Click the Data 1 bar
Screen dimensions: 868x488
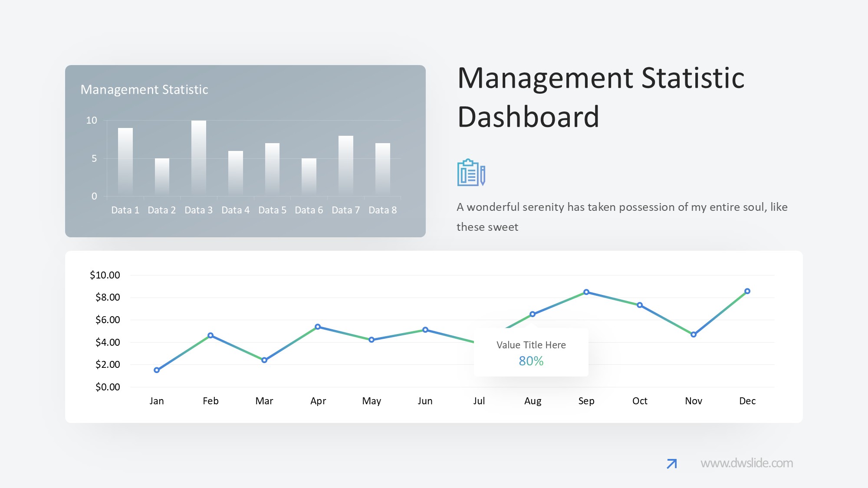tap(125, 160)
